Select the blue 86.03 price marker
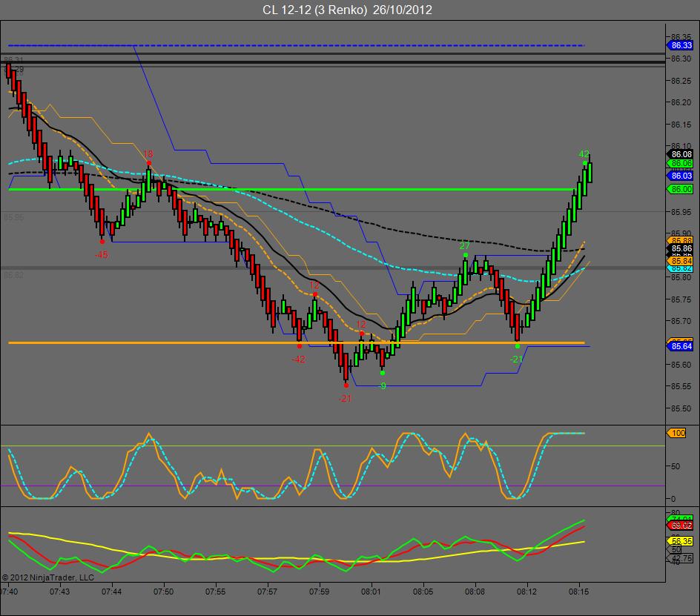 tap(680, 176)
